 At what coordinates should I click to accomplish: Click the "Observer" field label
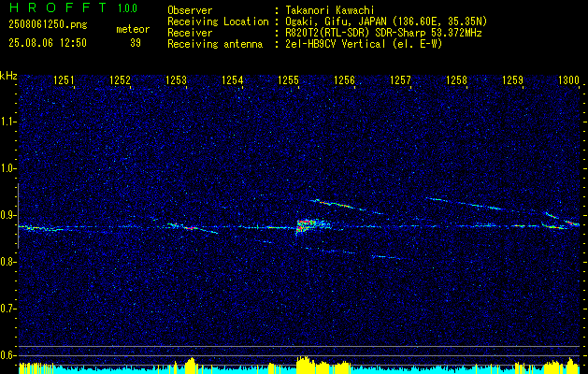190,10
